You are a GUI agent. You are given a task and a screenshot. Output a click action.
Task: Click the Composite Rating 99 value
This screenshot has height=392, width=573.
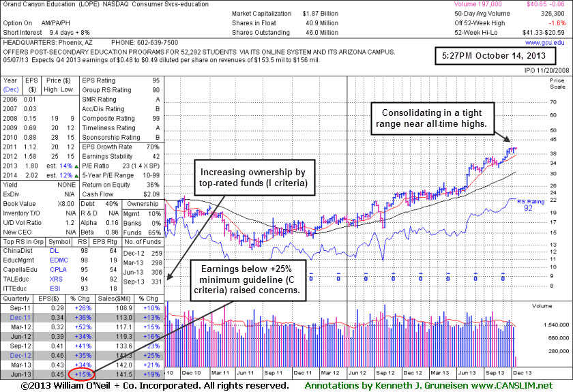(x=156, y=119)
